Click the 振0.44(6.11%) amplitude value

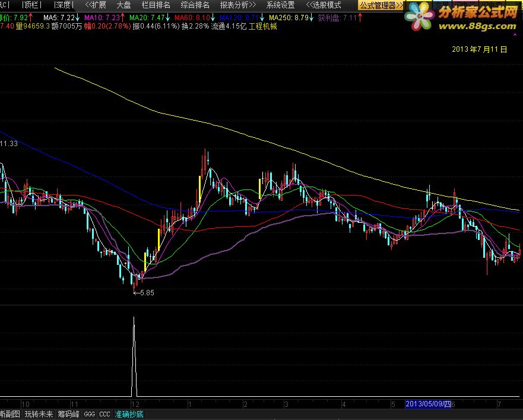click(156, 26)
